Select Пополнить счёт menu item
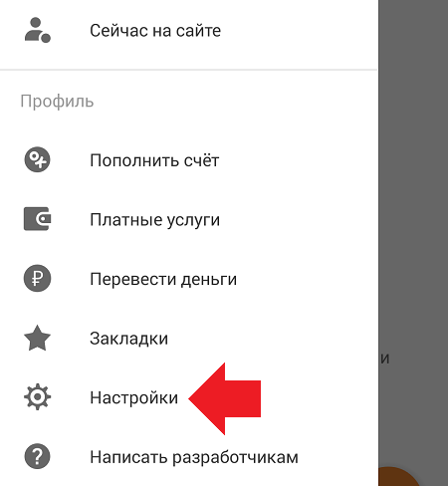 [188, 160]
